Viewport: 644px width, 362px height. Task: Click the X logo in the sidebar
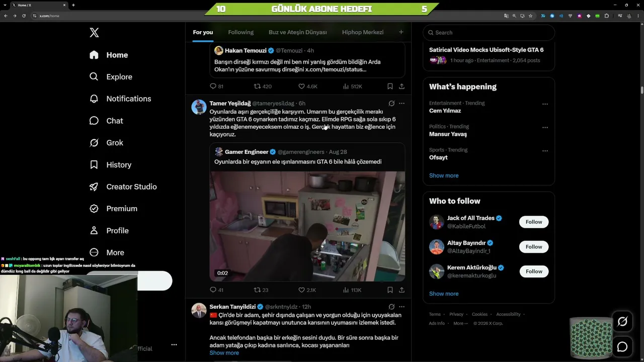pos(94,33)
